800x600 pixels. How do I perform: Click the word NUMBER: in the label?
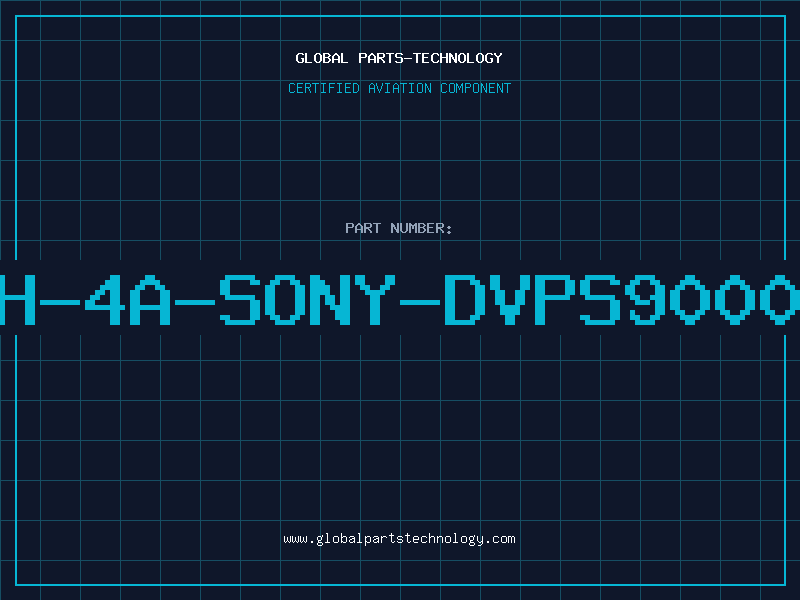click(421, 228)
